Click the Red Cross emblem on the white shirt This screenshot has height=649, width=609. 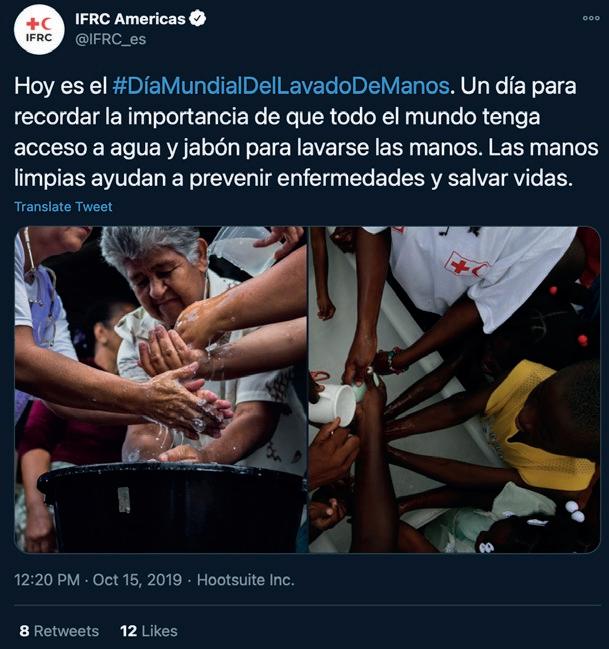(x=465, y=265)
